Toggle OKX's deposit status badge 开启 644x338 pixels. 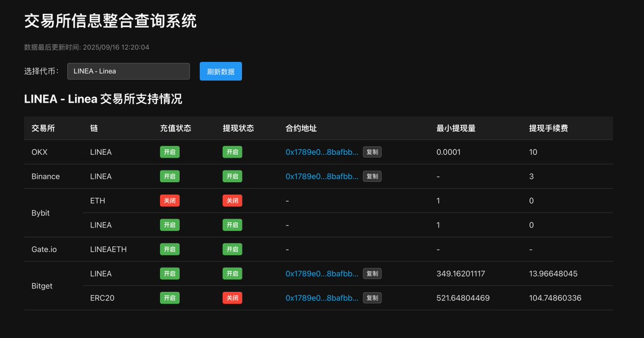pos(170,152)
